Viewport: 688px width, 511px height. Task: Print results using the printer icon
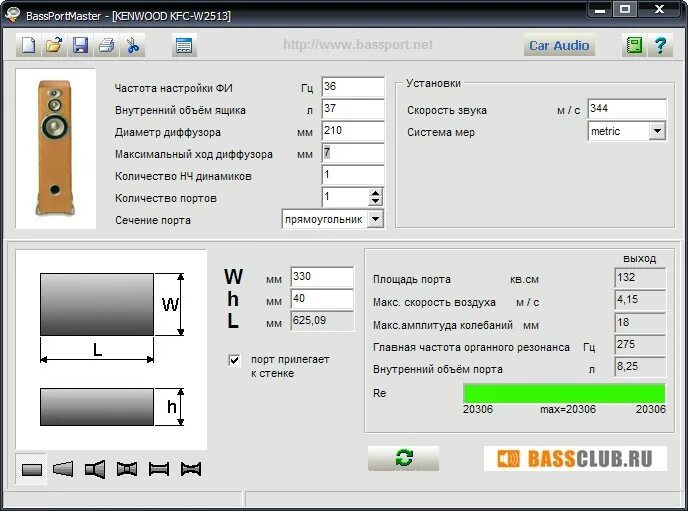click(x=106, y=45)
